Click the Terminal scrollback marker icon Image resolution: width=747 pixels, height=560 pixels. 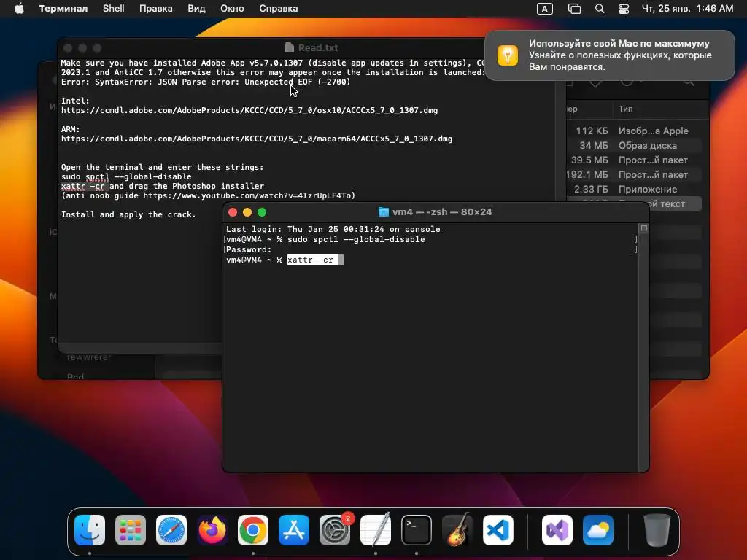point(643,228)
